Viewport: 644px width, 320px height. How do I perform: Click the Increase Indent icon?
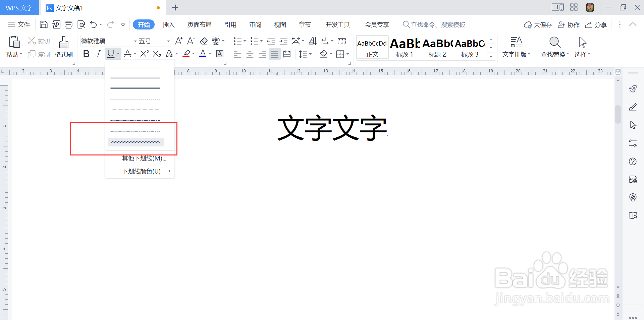283,41
